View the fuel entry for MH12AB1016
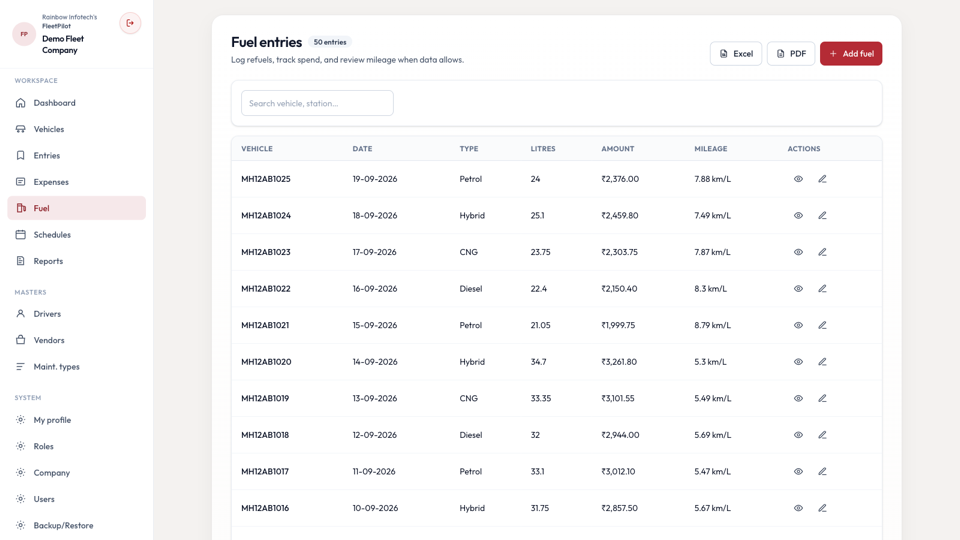 tap(798, 508)
